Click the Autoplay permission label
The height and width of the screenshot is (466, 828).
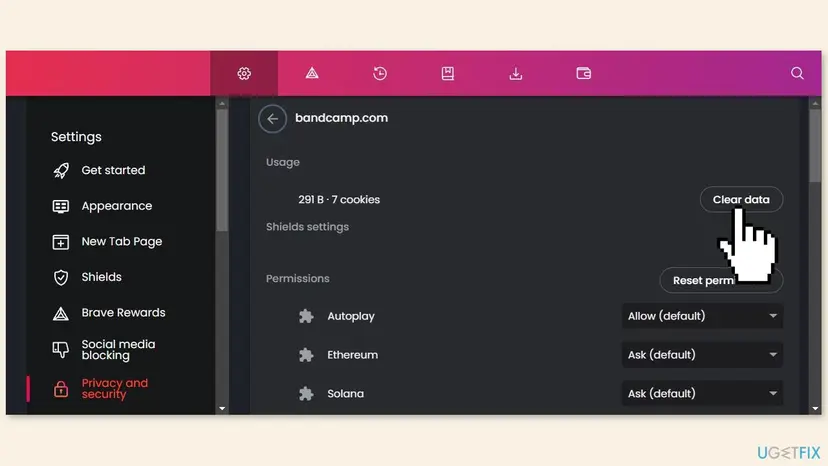click(351, 316)
